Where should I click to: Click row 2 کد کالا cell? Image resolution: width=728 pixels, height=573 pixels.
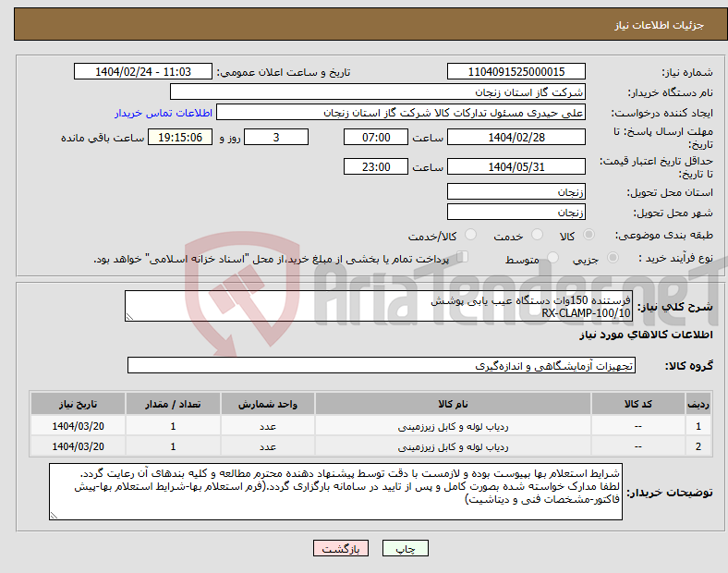point(638,446)
